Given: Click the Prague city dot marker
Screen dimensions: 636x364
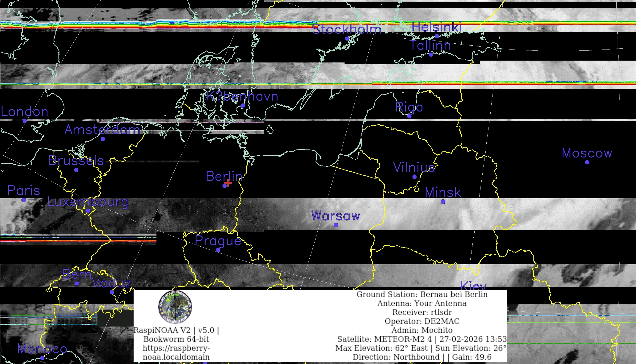Looking at the screenshot, I should [218, 250].
